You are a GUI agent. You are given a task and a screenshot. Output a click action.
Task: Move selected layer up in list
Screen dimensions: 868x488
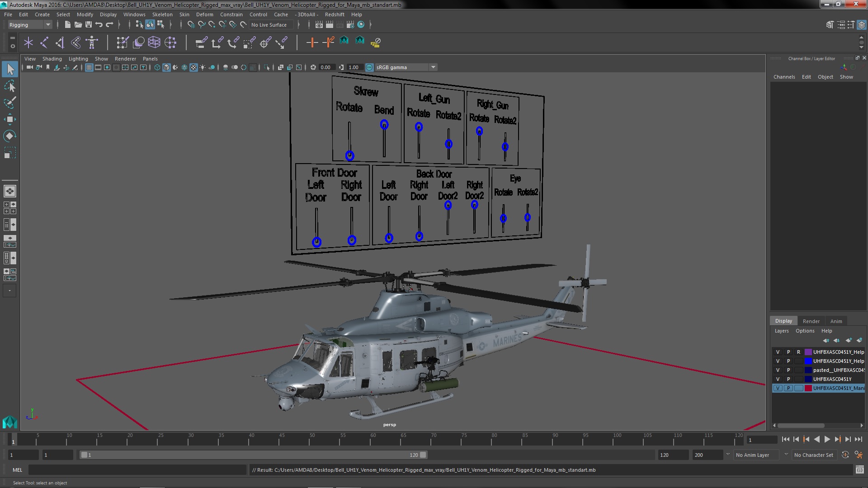(826, 340)
